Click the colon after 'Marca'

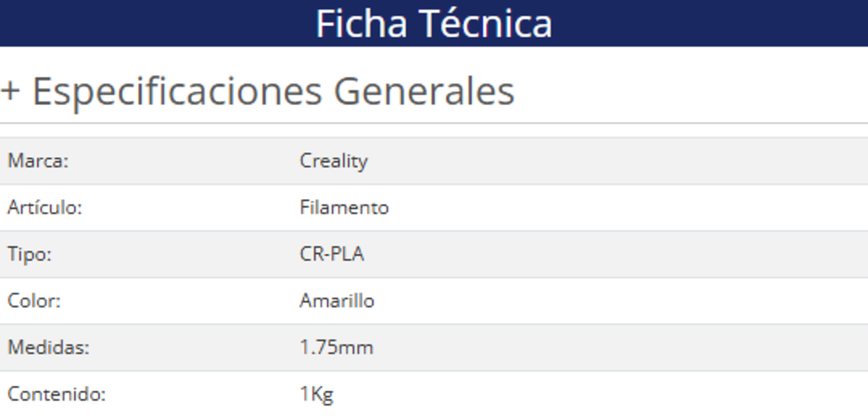pyautogui.click(x=66, y=162)
